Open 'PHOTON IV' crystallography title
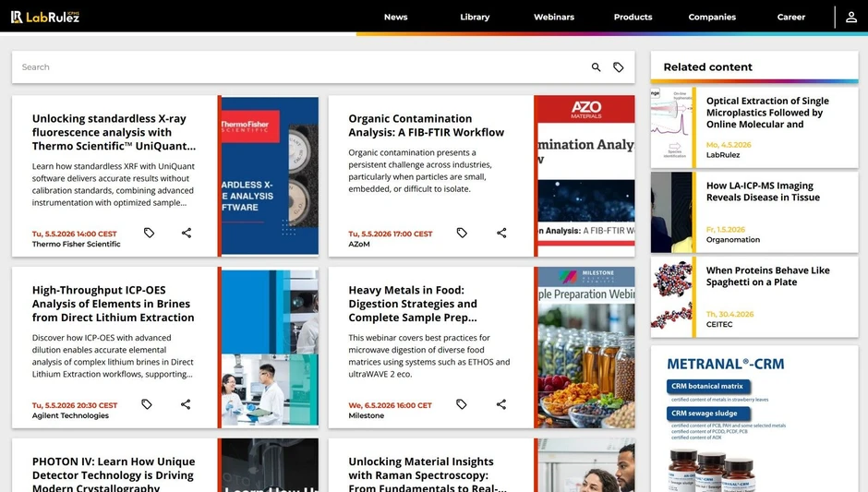 114,474
